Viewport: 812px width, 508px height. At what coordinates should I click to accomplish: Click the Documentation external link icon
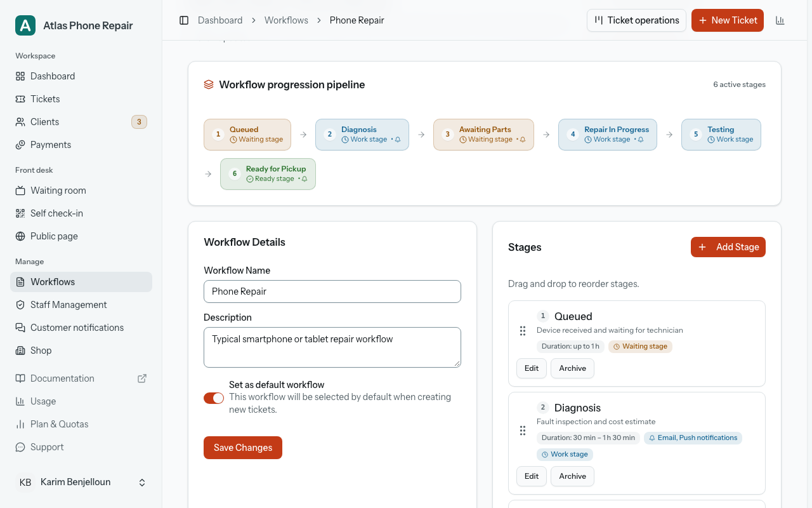tap(142, 378)
